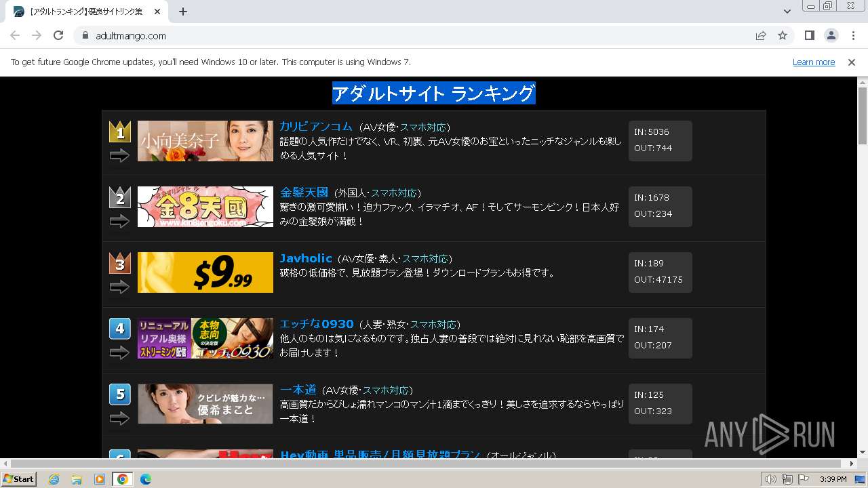Select the active browser tab

[86, 12]
